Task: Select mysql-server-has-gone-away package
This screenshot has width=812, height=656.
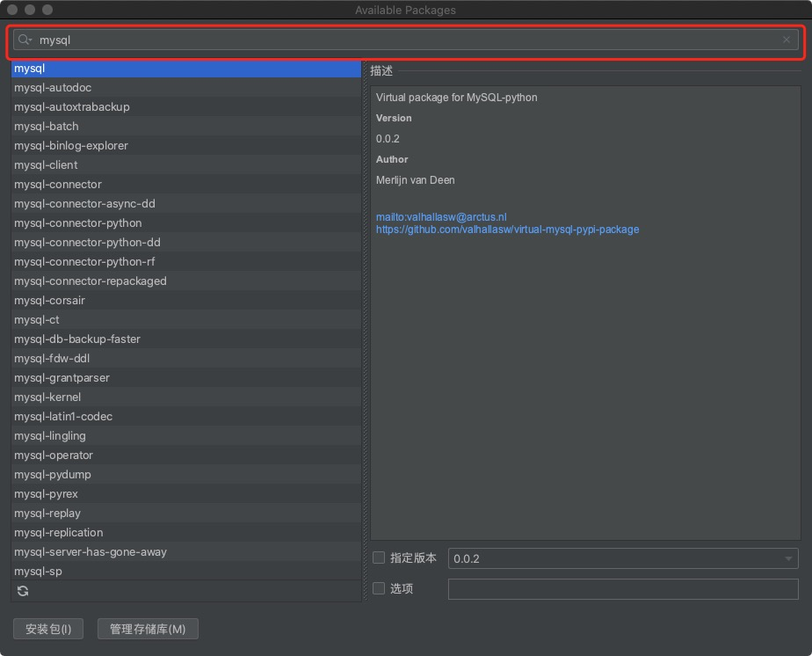Action: pyautogui.click(x=186, y=552)
